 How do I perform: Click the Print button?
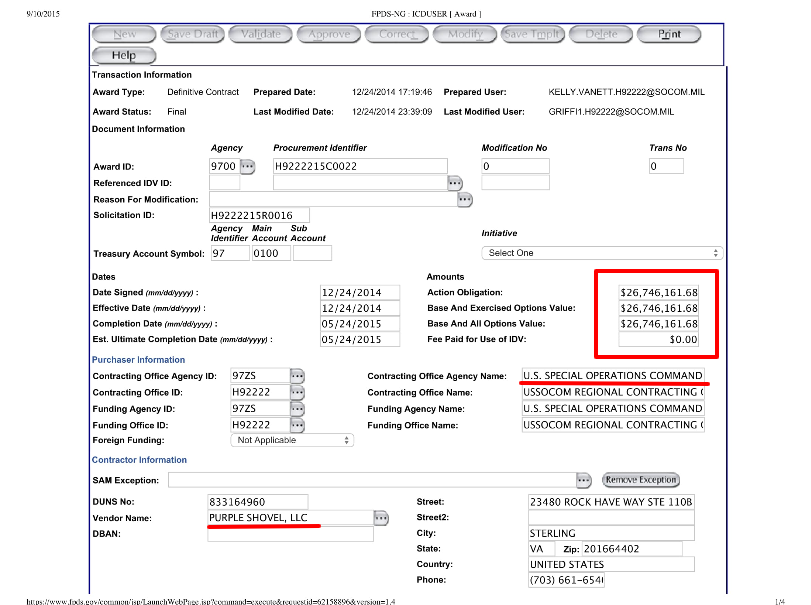[669, 34]
